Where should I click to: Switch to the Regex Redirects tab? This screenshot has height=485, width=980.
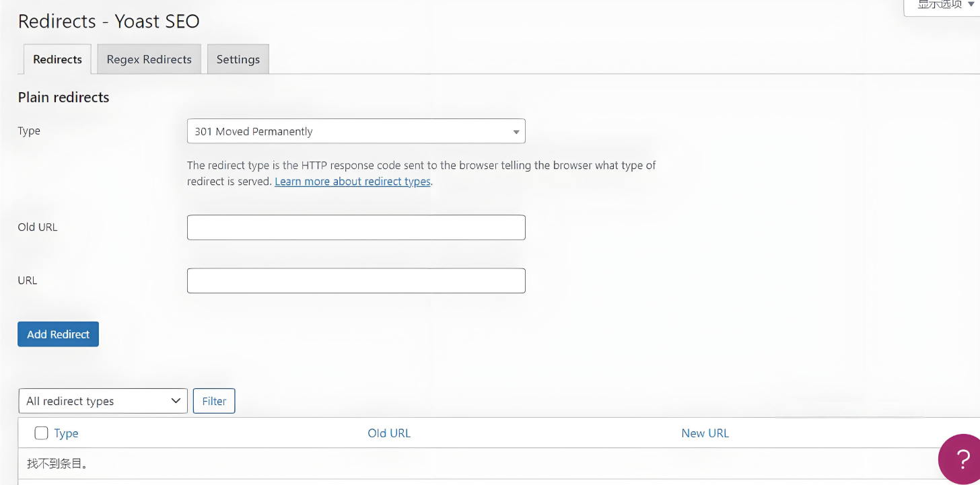coord(149,59)
